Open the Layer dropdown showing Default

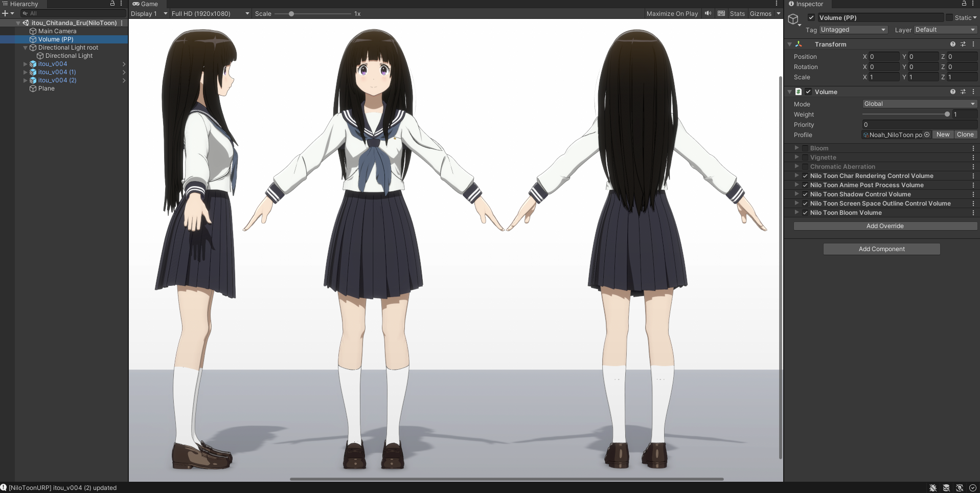click(945, 30)
